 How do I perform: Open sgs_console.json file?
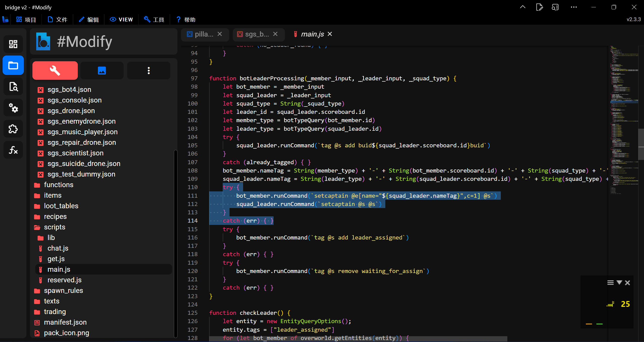pyautogui.click(x=103, y=100)
